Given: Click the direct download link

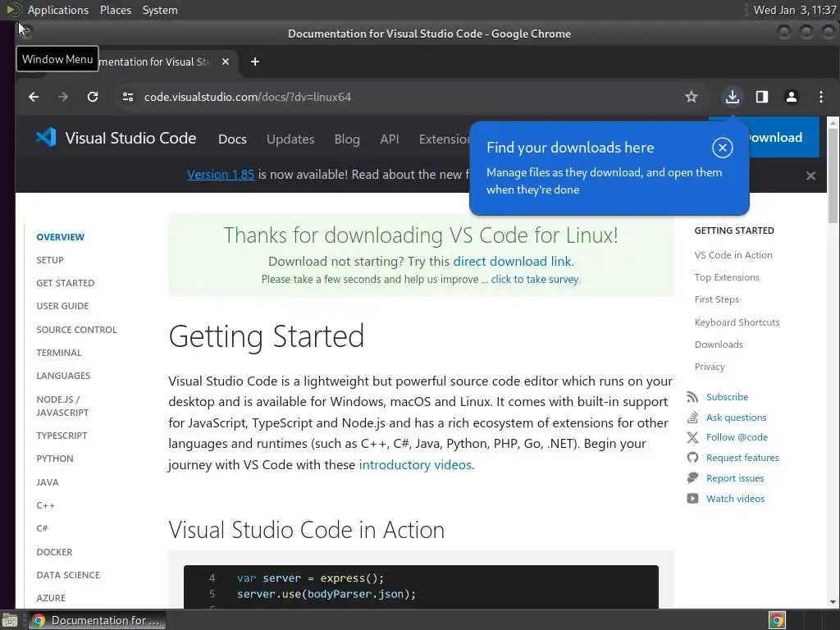Looking at the screenshot, I should coord(512,262).
